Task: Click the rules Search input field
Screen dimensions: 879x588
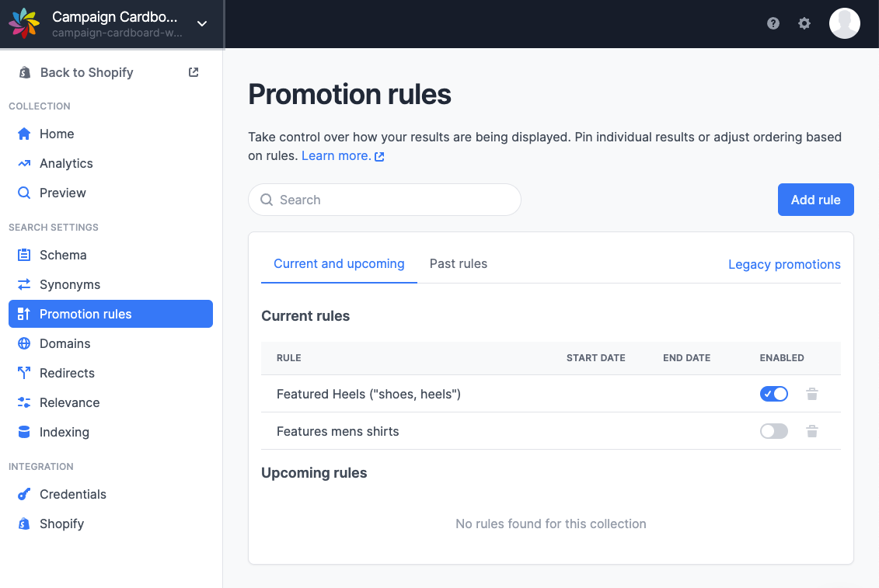Action: [x=385, y=200]
